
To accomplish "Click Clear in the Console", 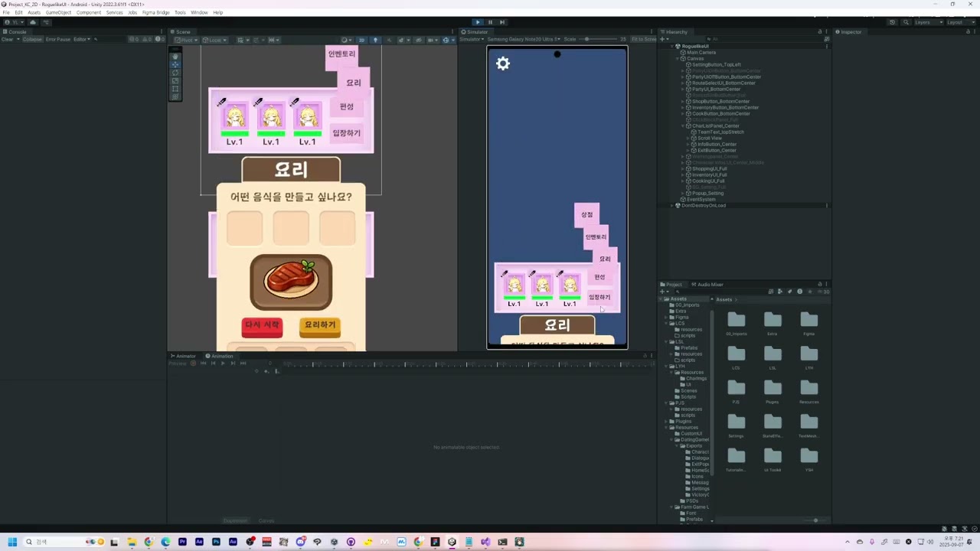I will click(x=7, y=39).
